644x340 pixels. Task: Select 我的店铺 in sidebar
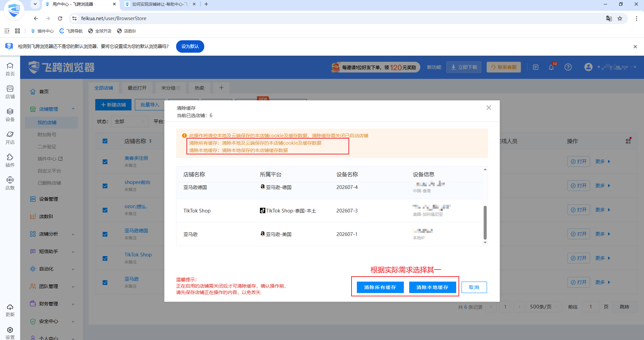click(x=51, y=123)
